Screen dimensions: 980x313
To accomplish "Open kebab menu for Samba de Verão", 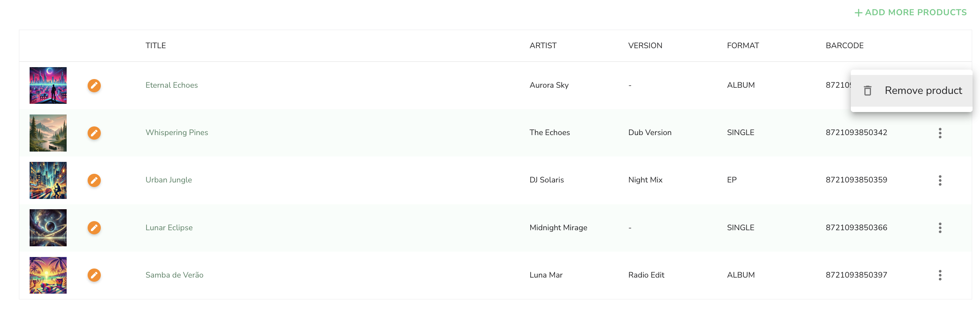I will click(x=940, y=275).
